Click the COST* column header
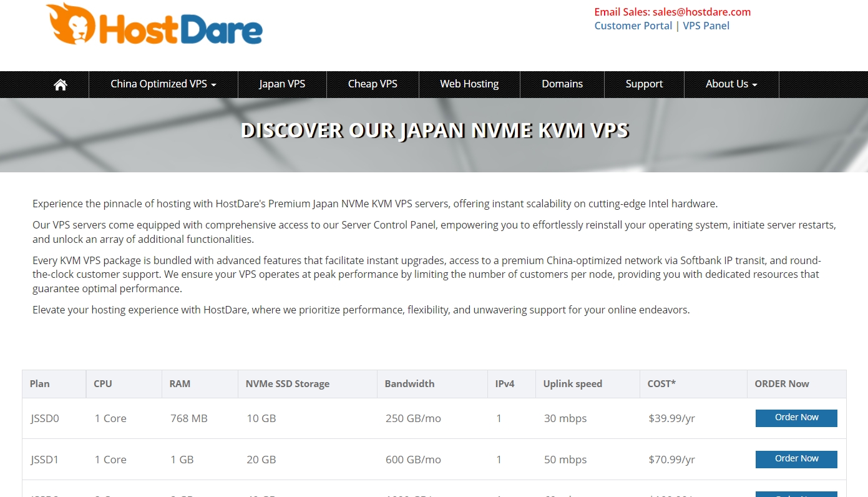This screenshot has width=868, height=497. [661, 383]
